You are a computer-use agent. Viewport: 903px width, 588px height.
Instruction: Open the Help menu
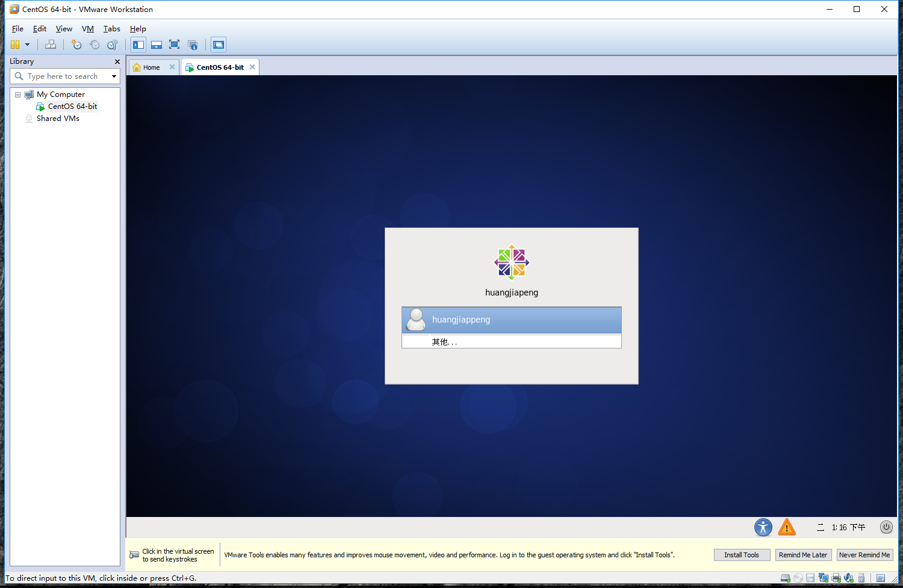(138, 29)
